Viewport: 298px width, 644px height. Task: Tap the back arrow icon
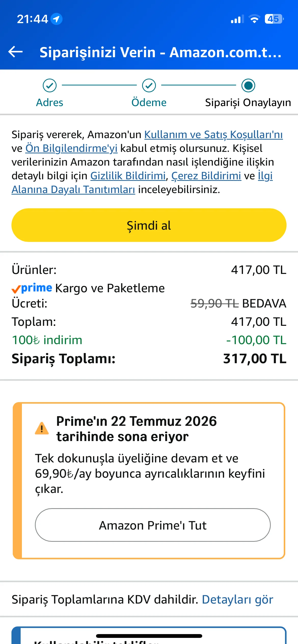[16, 52]
